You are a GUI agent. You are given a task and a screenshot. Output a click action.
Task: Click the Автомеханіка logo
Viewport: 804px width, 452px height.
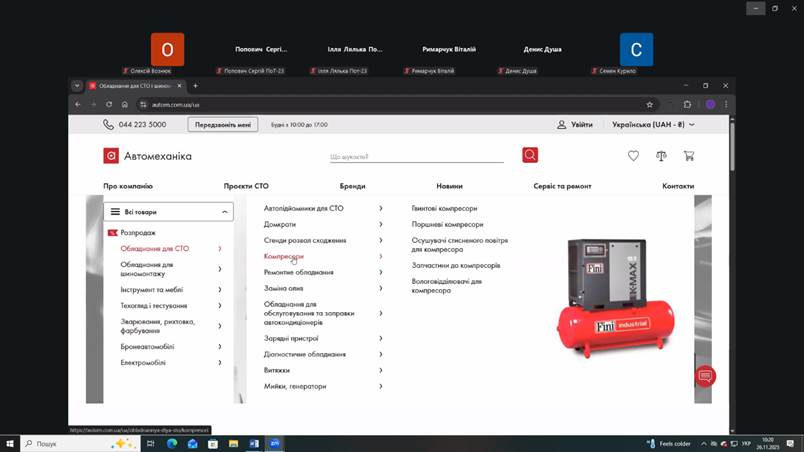148,156
